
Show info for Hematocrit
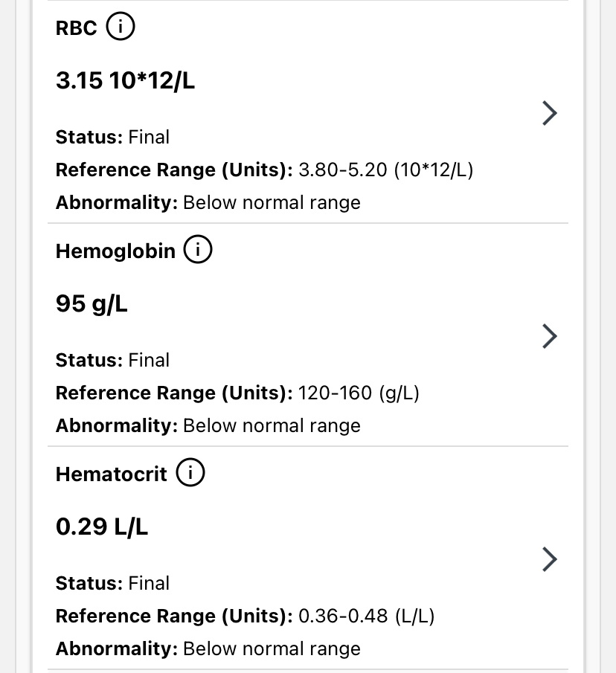(190, 474)
